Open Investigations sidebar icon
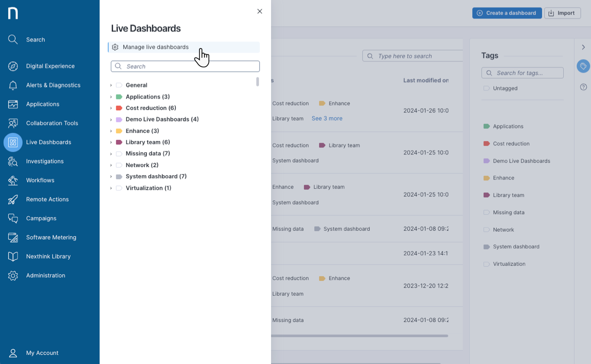 pos(13,161)
